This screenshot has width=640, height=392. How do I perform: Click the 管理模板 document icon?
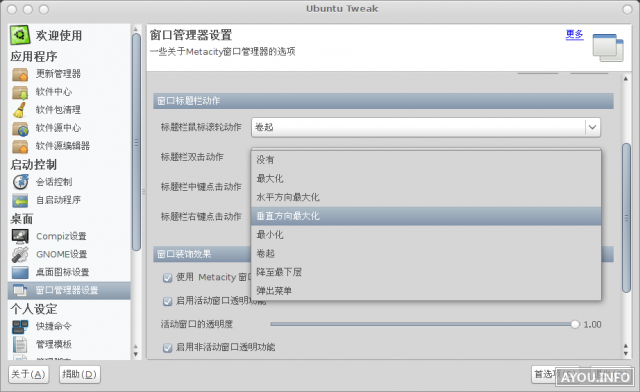click(x=20, y=344)
